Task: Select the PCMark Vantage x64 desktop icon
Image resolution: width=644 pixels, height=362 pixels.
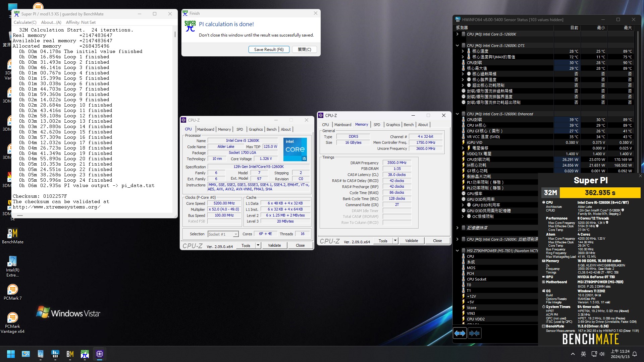Action: point(13,323)
